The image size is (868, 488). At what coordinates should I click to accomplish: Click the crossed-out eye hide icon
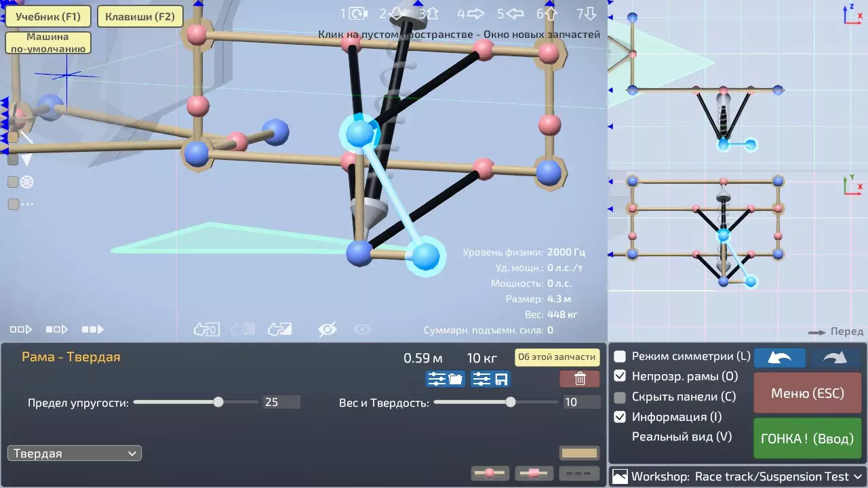[x=328, y=329]
